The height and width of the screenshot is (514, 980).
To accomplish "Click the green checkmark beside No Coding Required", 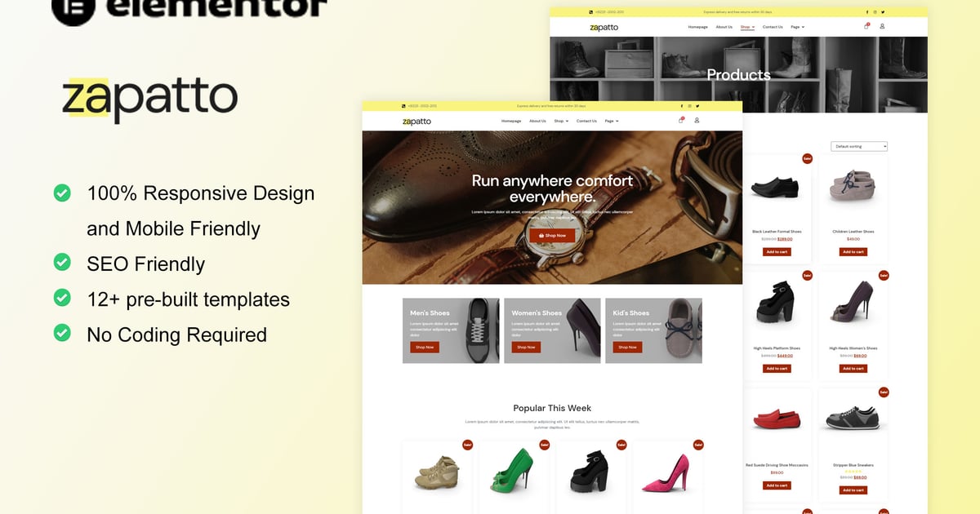I will tap(62, 333).
